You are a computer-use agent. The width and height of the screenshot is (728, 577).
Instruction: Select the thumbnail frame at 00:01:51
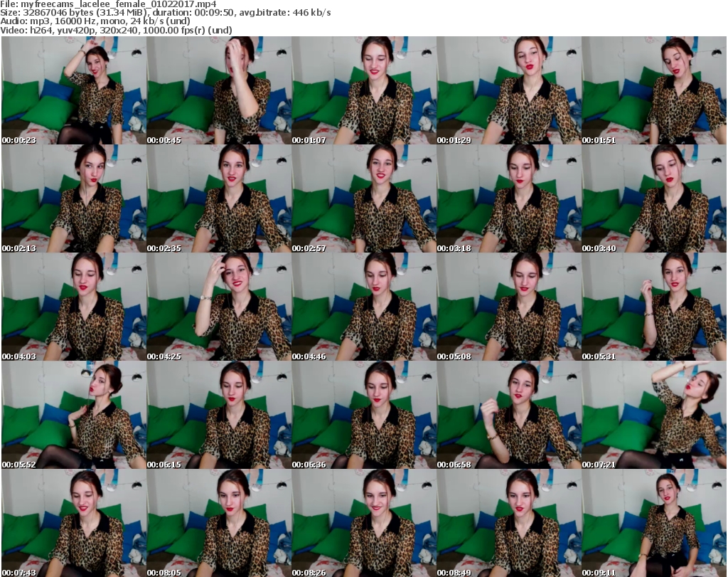(x=654, y=90)
